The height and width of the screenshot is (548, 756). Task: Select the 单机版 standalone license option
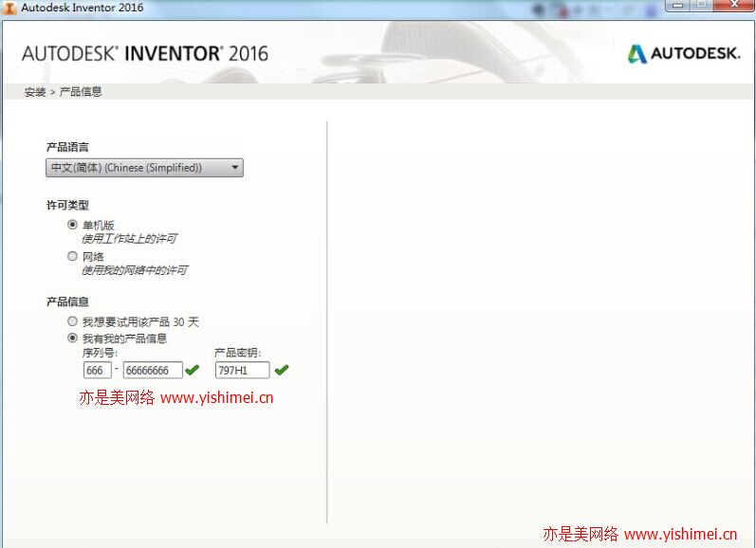coord(72,225)
